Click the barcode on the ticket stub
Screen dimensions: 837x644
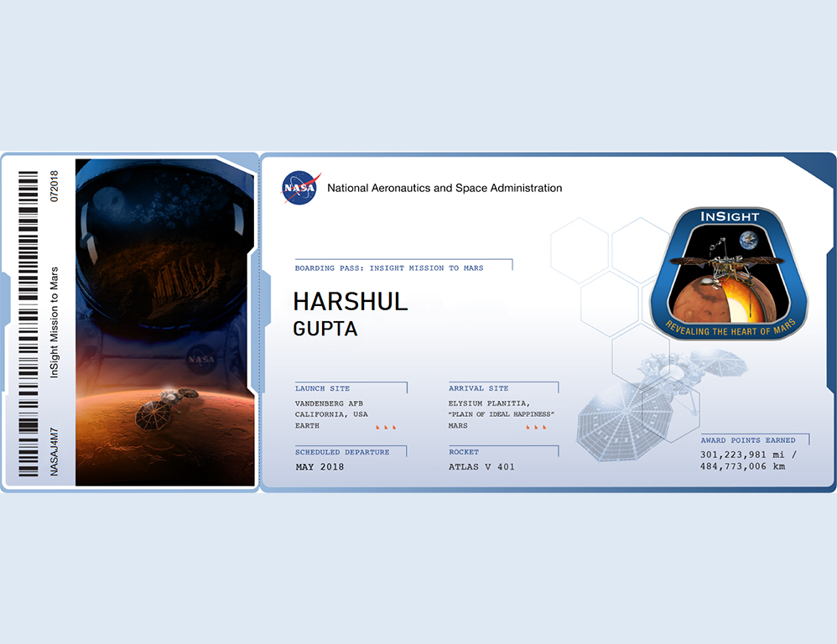[x=29, y=324]
